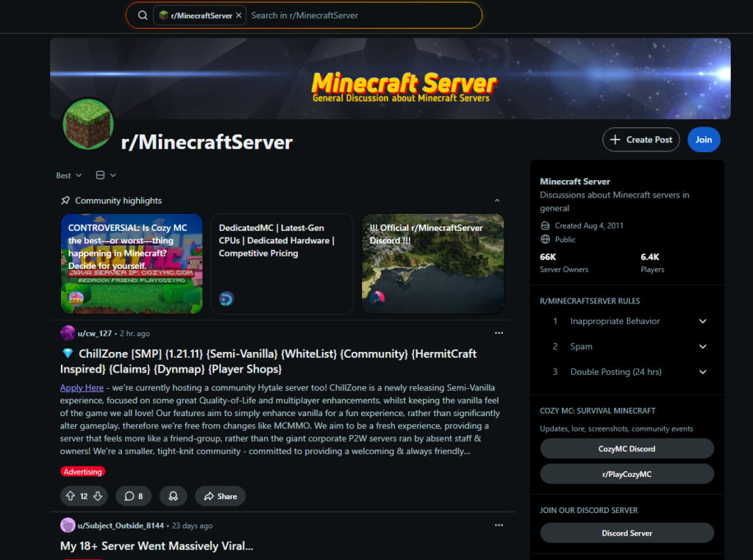Follow the Apply Here link
The height and width of the screenshot is (560, 753).
[82, 388]
